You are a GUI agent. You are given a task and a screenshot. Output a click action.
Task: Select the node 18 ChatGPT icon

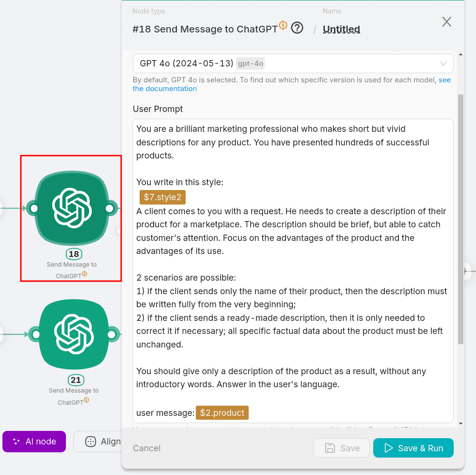[x=72, y=208]
